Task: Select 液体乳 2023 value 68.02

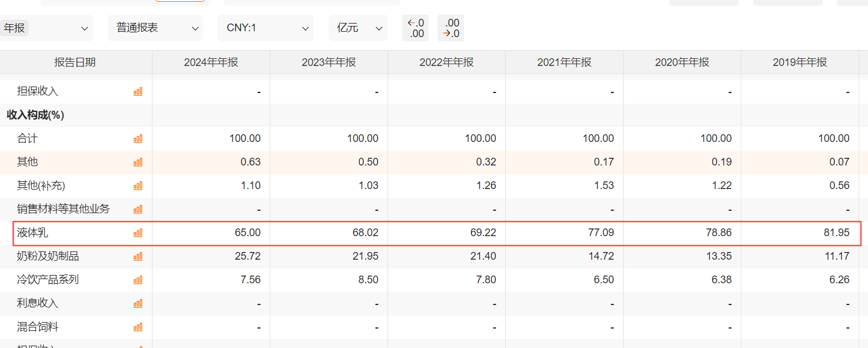Action: tap(365, 233)
